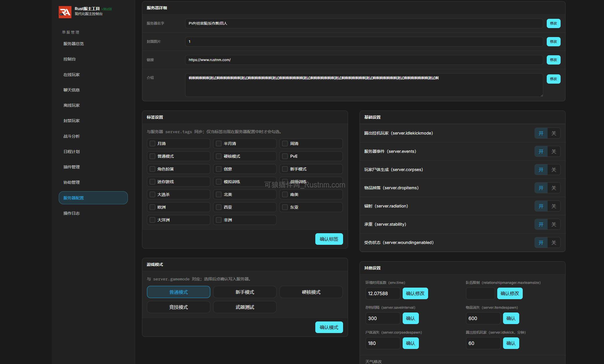
Task: Open 协助管理 sidebar item
Action: 93,182
